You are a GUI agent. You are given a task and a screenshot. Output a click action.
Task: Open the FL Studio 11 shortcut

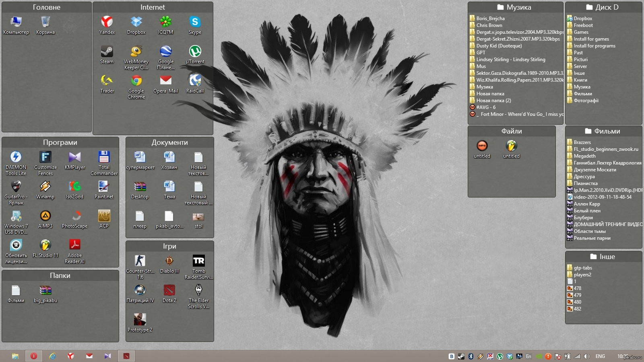(x=45, y=245)
